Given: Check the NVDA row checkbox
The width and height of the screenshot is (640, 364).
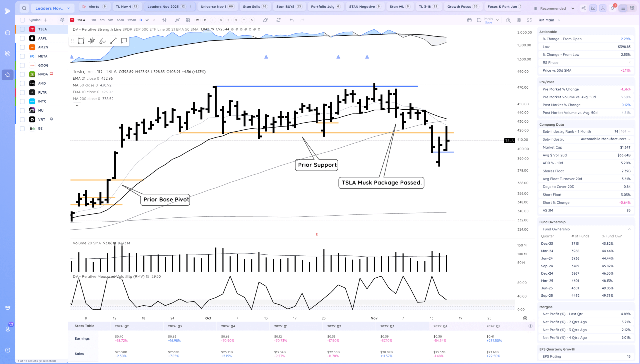Looking at the screenshot, I should [22, 74].
